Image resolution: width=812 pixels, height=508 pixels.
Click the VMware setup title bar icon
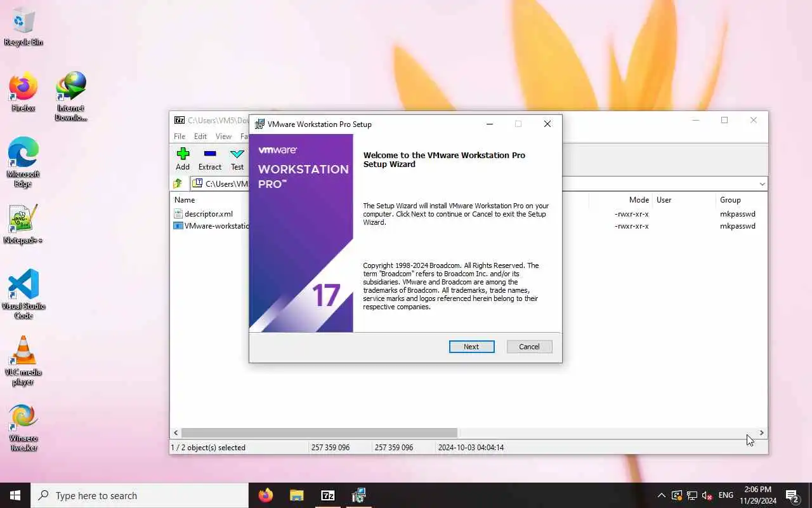pyautogui.click(x=259, y=124)
